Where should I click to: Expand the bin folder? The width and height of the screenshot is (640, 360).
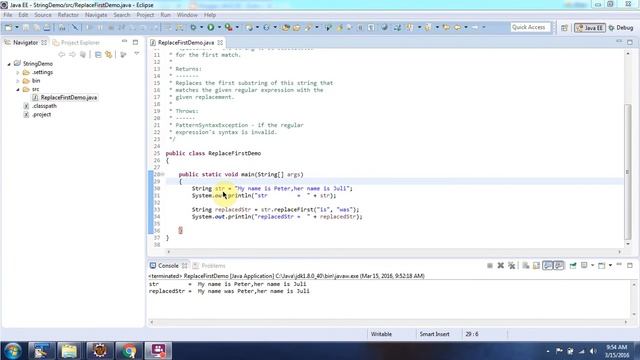tap(18, 81)
